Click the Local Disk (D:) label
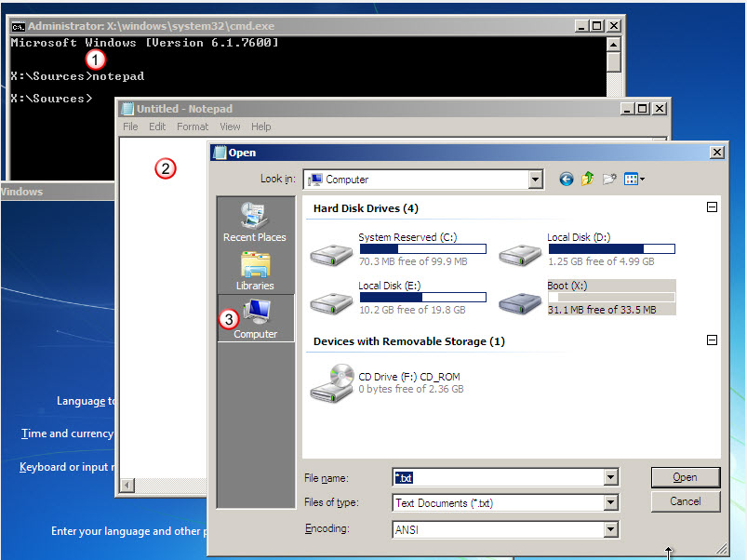Viewport: 747px width, 560px height. pyautogui.click(x=579, y=237)
